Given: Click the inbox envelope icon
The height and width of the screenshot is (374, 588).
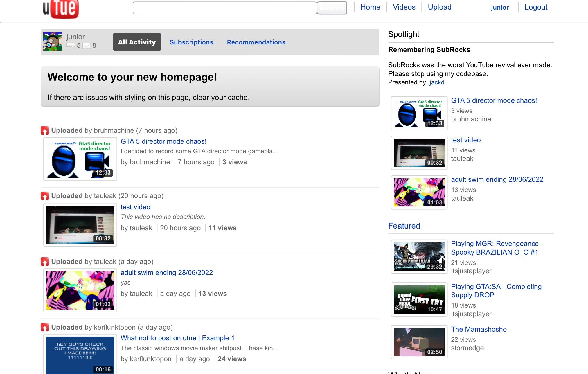Looking at the screenshot, I should (87, 46).
